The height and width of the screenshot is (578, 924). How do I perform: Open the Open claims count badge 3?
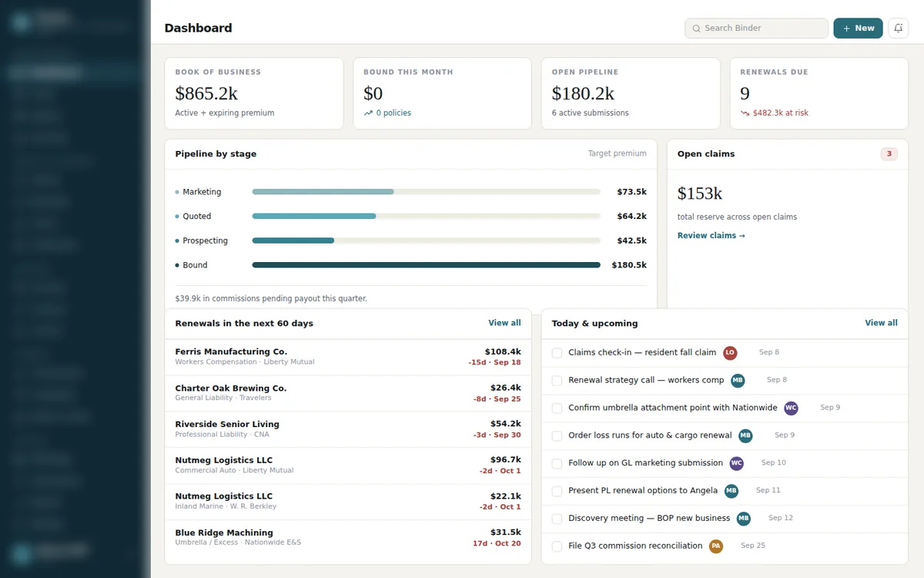[889, 154]
